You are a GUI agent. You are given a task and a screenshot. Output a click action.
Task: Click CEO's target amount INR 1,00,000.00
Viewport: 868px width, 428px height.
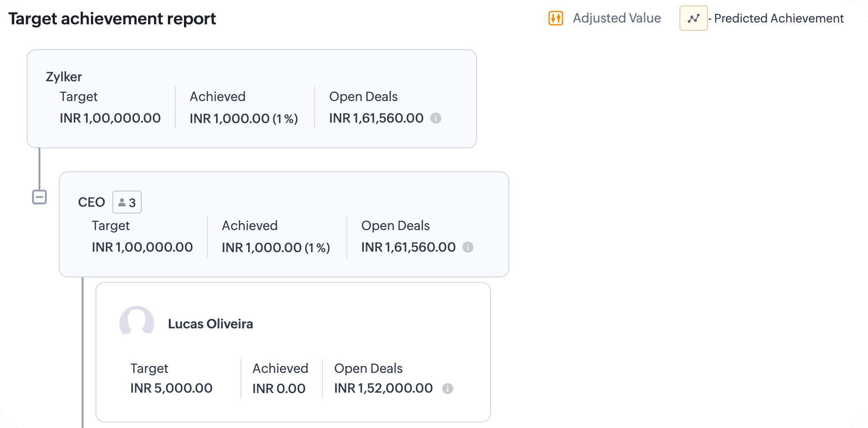pos(142,248)
